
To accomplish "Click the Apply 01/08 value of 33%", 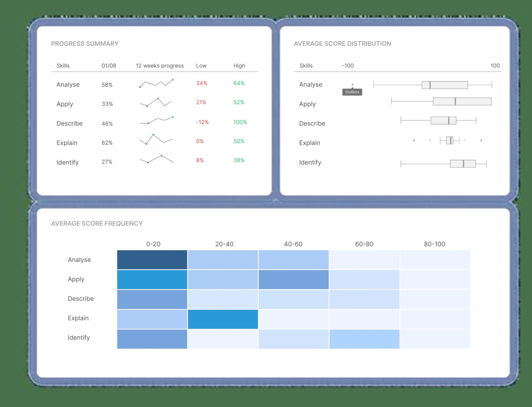I will [x=107, y=104].
